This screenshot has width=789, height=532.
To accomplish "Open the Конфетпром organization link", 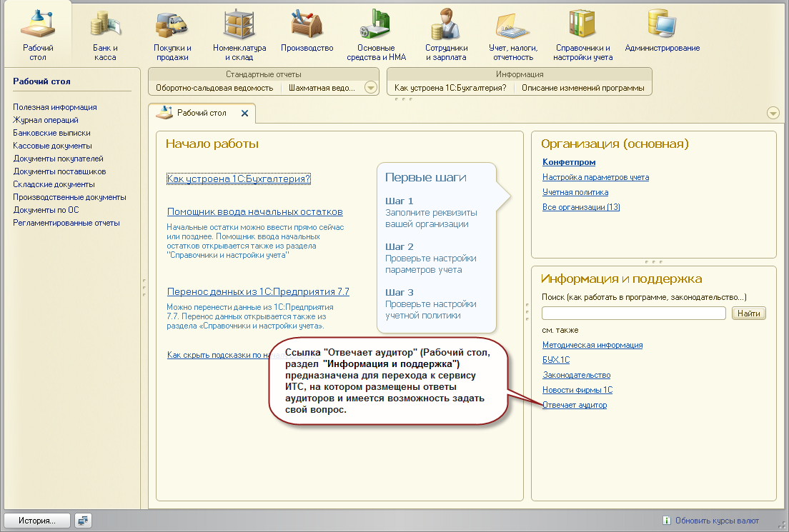I will point(569,162).
